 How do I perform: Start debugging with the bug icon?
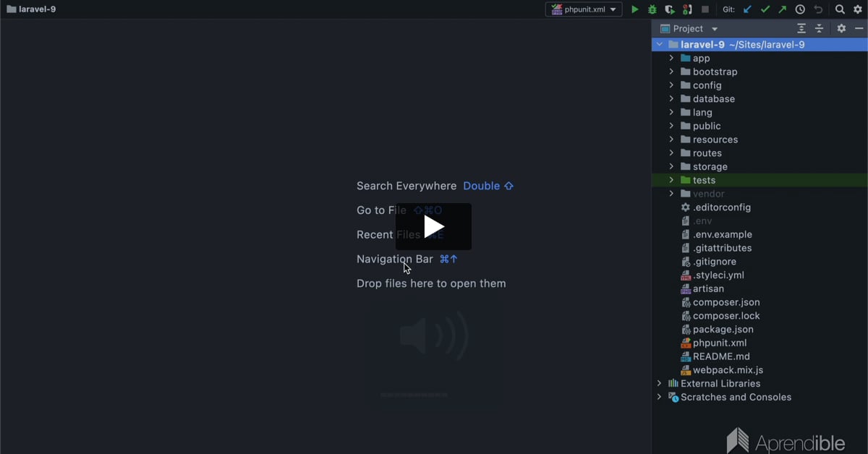pyautogui.click(x=652, y=9)
